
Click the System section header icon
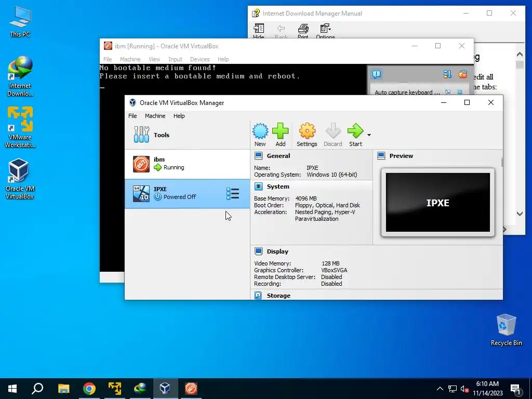[x=259, y=187]
